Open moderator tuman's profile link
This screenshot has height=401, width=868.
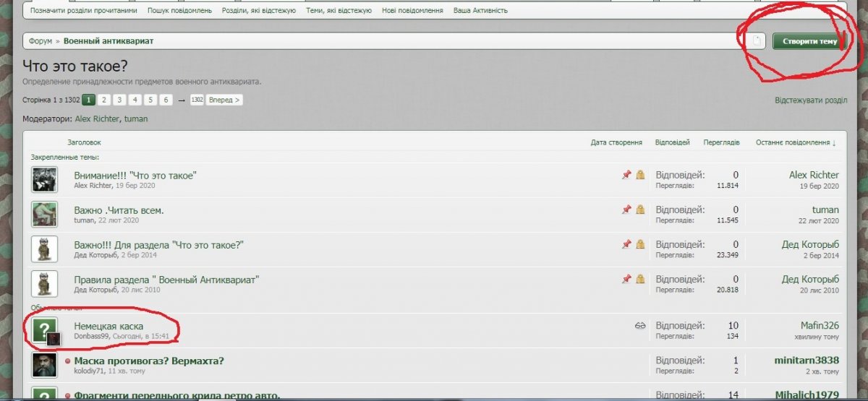[136, 118]
